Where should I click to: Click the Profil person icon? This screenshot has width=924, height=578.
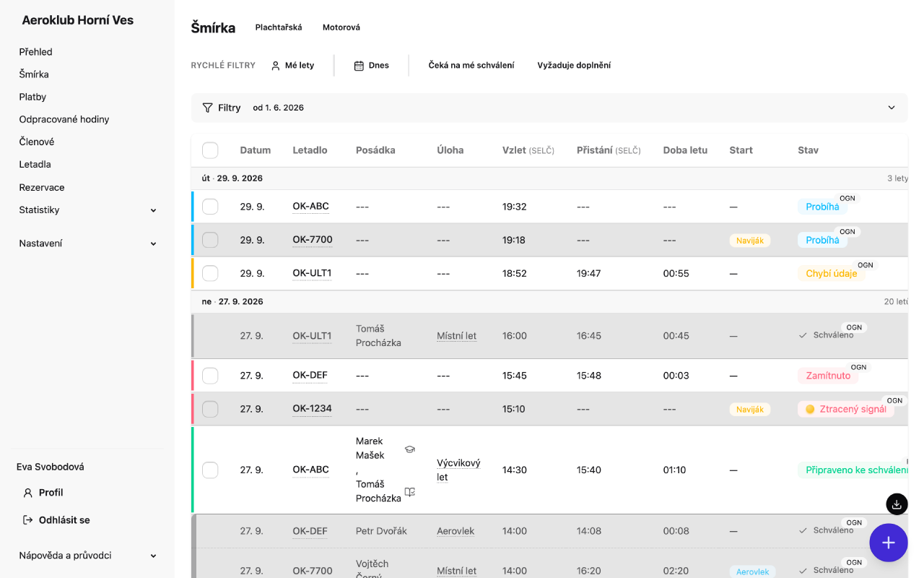click(x=28, y=493)
